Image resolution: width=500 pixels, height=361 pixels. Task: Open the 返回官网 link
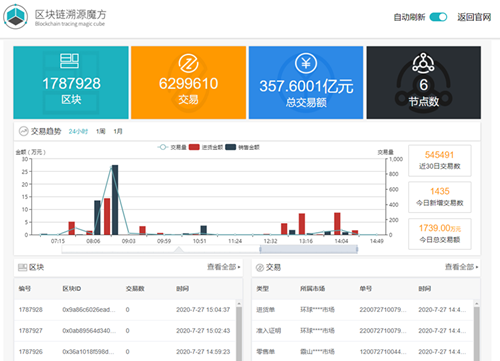click(474, 17)
